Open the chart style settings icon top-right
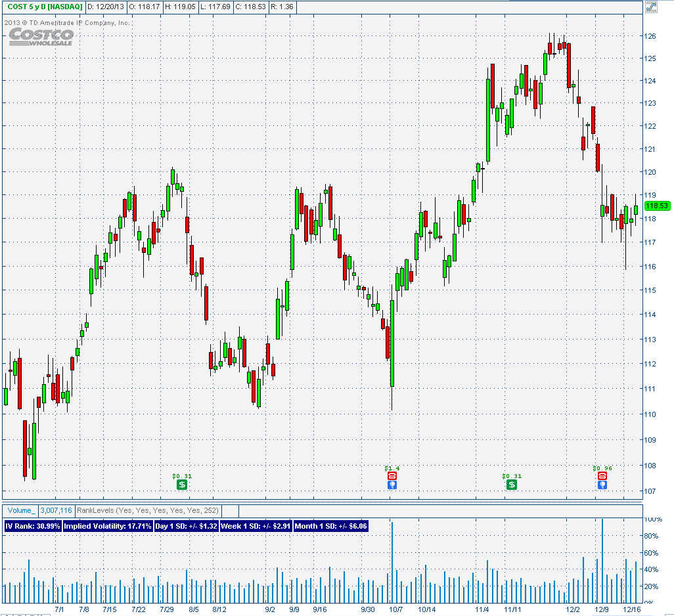This screenshot has height=616, width=674. [651, 7]
